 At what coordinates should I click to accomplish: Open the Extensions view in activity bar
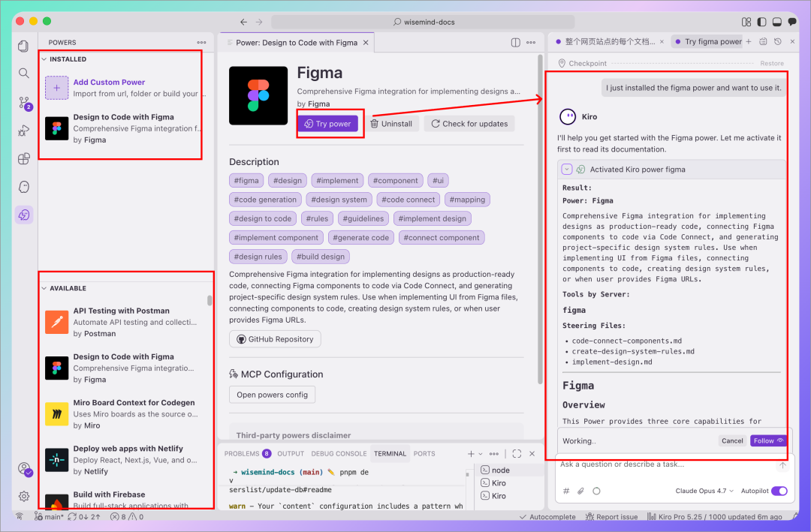[23, 159]
